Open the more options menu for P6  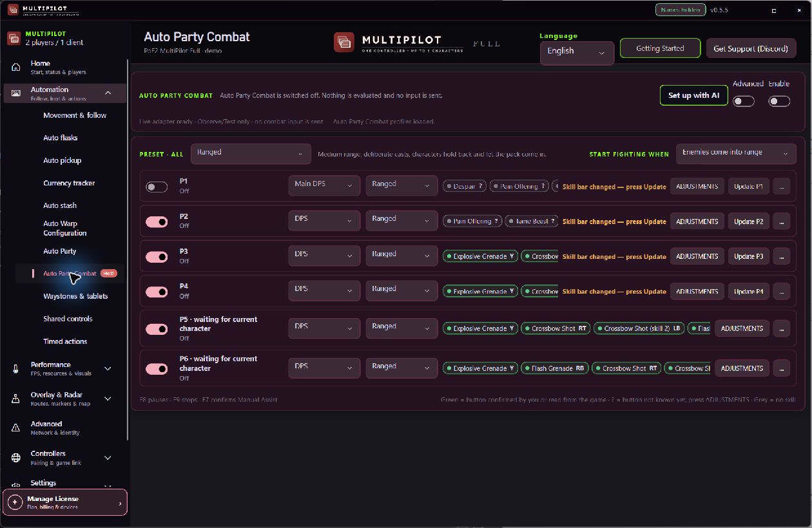tap(781, 368)
